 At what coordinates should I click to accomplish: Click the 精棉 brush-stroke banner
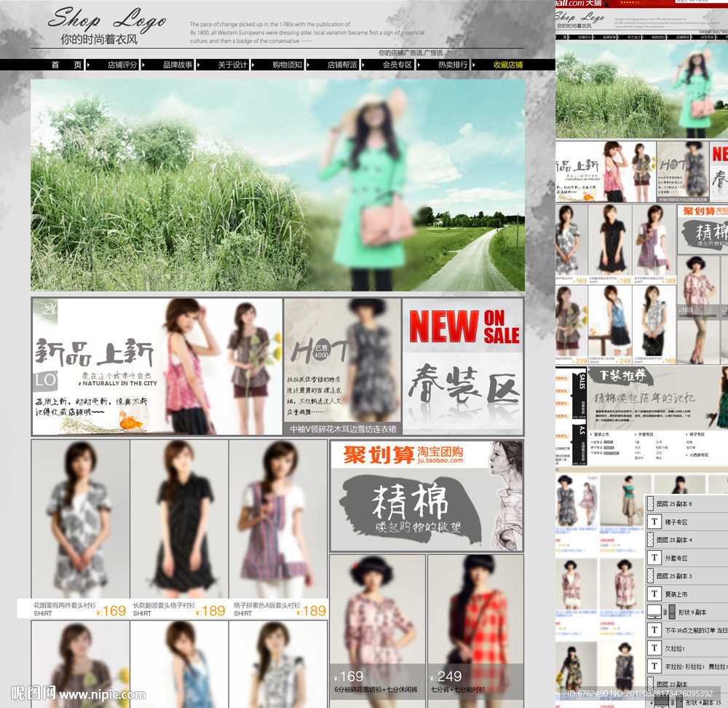click(x=411, y=510)
